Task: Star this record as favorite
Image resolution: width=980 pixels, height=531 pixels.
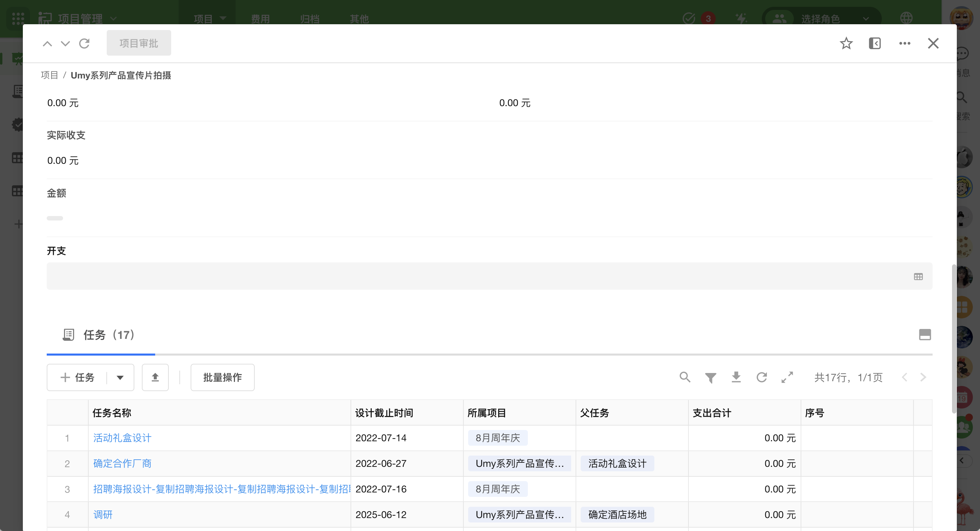Action: 846,43
